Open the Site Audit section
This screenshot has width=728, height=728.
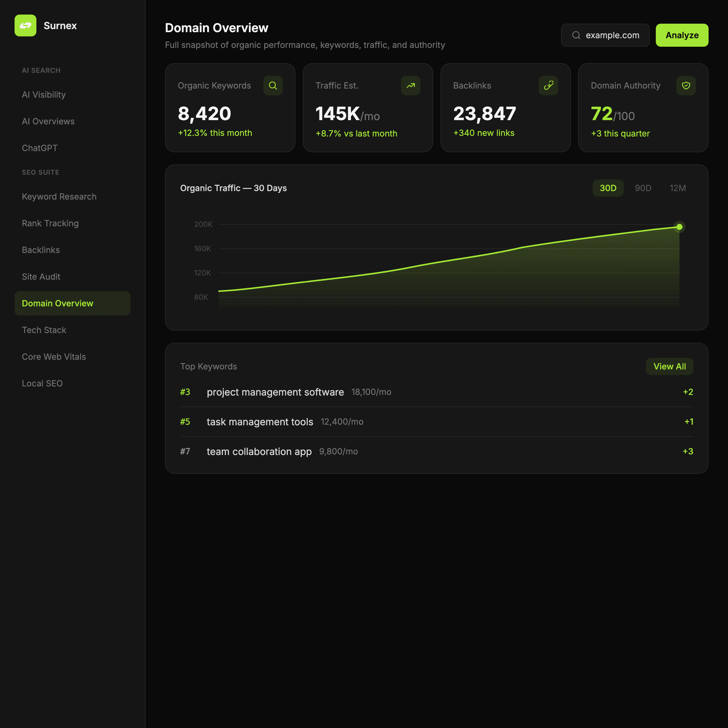41,277
